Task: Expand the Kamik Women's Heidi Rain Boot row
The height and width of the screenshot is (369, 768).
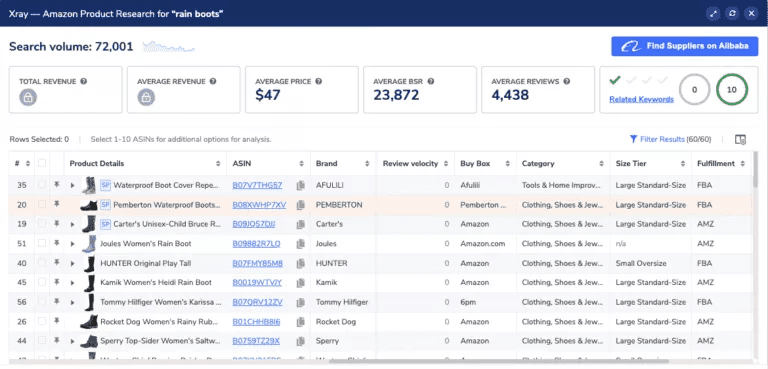Action: (x=72, y=283)
